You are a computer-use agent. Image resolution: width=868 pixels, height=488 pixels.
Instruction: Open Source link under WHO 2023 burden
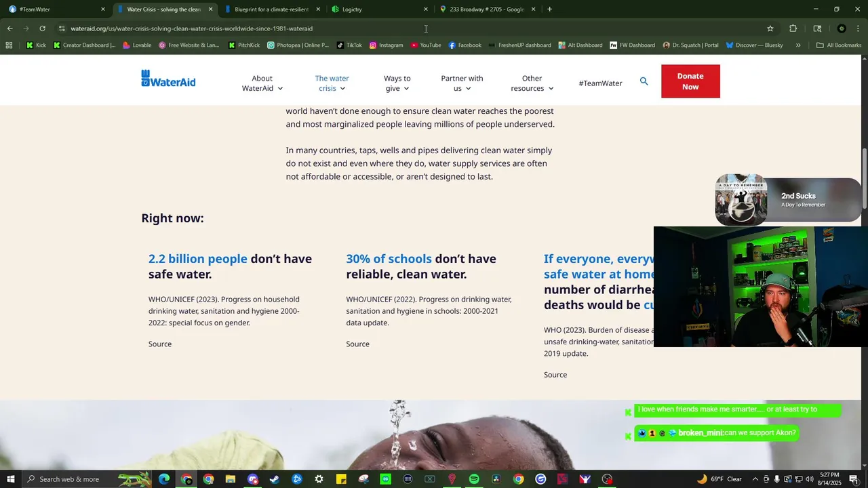[555, 375]
